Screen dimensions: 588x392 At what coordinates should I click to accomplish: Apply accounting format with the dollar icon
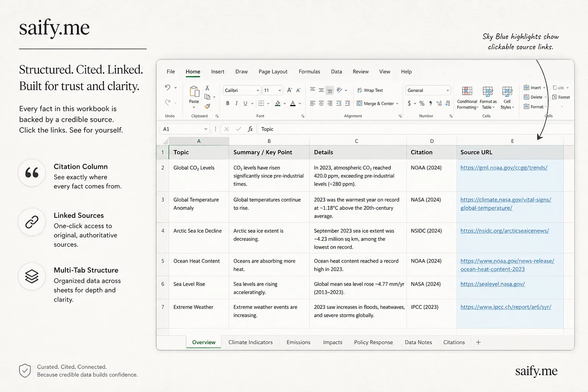[x=409, y=103]
